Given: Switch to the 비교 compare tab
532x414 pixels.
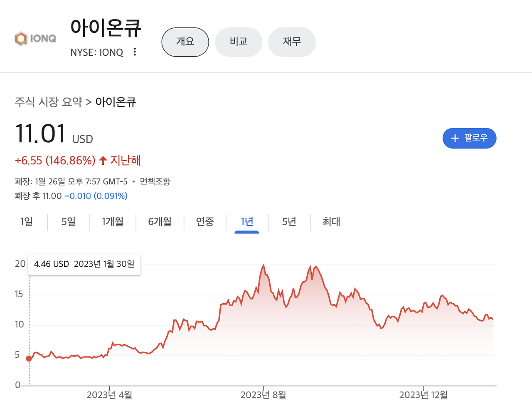Looking at the screenshot, I should [x=239, y=42].
